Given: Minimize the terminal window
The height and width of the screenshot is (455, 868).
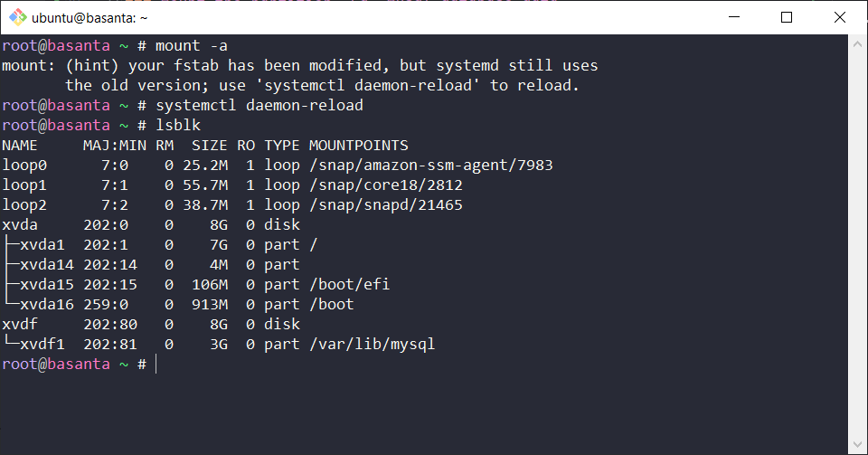Looking at the screenshot, I should click(743, 17).
